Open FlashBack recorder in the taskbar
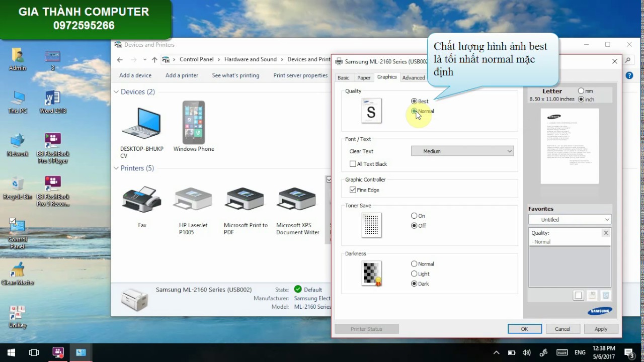This screenshot has height=362, width=644. pyautogui.click(x=58, y=352)
